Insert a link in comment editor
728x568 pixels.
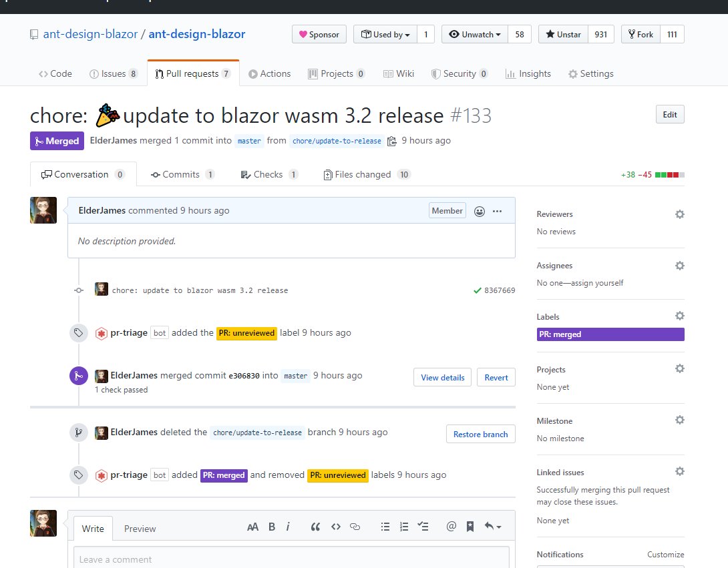coord(355,527)
